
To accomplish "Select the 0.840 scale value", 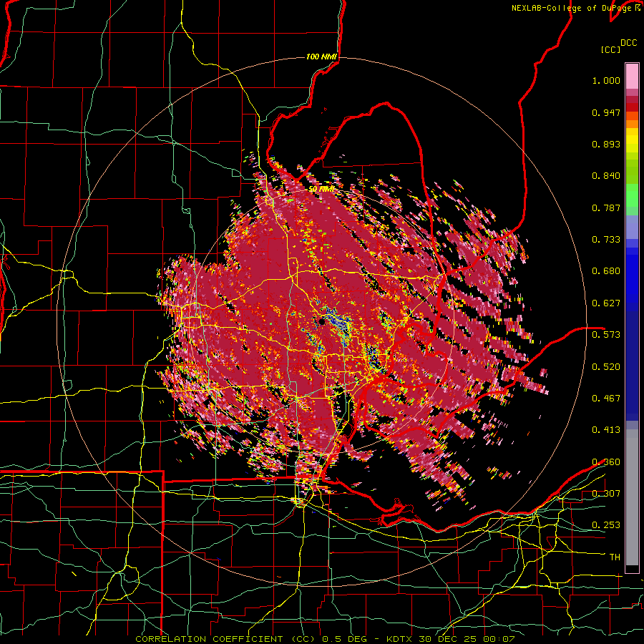I will tap(606, 176).
